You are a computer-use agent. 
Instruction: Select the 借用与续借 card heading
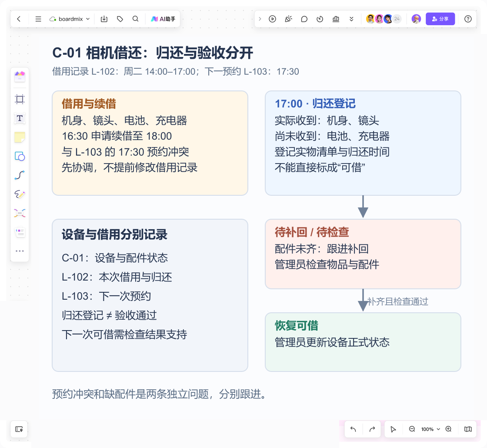pos(89,104)
